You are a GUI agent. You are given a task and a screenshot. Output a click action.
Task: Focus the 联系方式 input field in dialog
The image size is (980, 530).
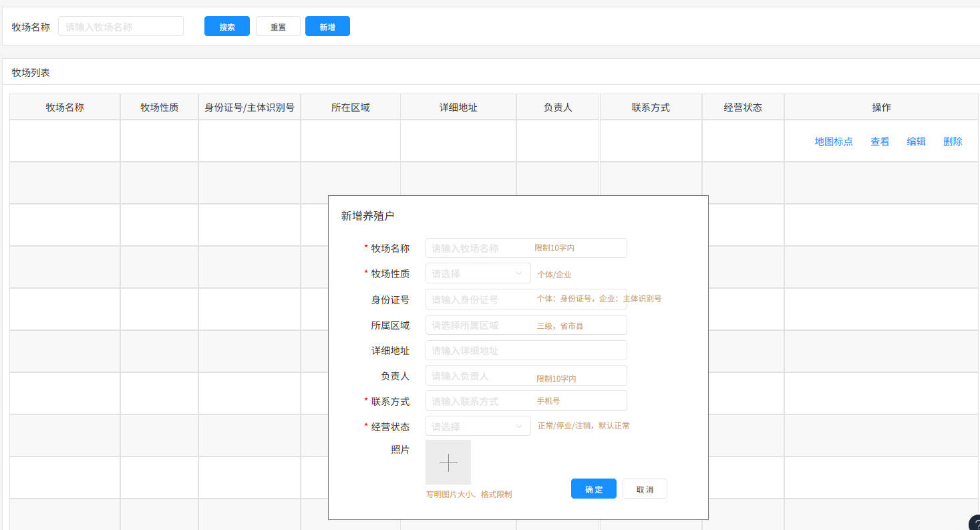[526, 401]
